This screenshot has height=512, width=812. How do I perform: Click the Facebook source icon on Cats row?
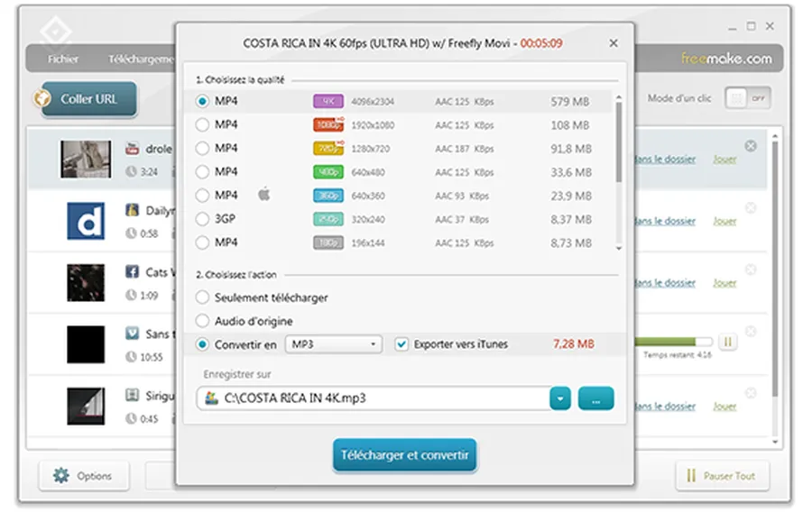tap(132, 271)
